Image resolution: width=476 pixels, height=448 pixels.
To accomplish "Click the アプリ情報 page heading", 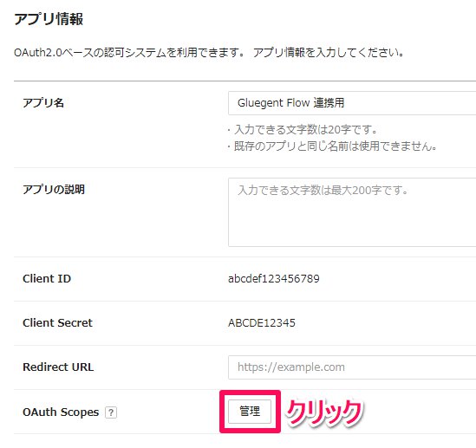I will [49, 19].
